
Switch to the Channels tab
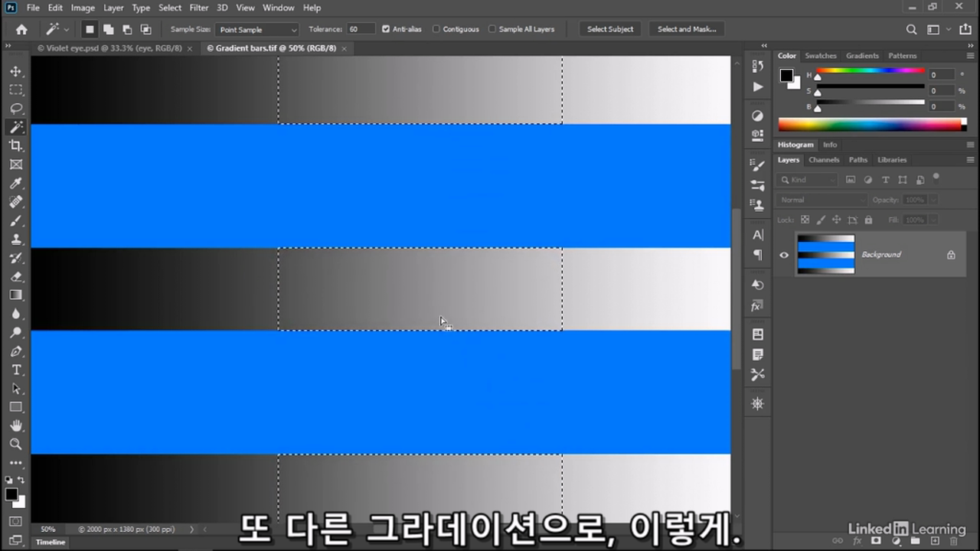click(824, 160)
